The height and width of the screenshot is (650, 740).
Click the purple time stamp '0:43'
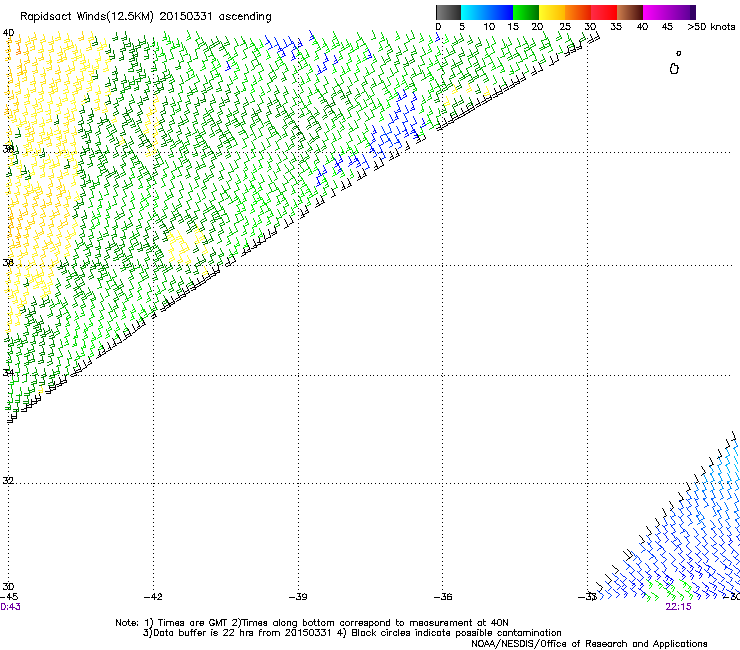[10, 607]
